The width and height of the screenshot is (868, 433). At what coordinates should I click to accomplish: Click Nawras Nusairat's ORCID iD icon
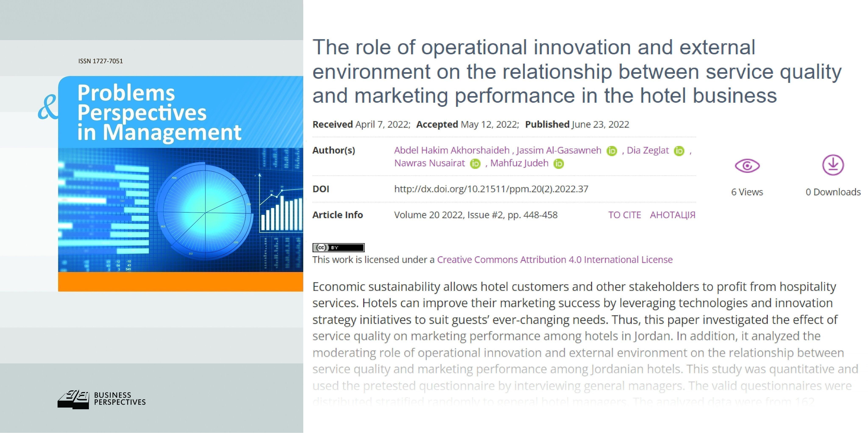point(475,164)
